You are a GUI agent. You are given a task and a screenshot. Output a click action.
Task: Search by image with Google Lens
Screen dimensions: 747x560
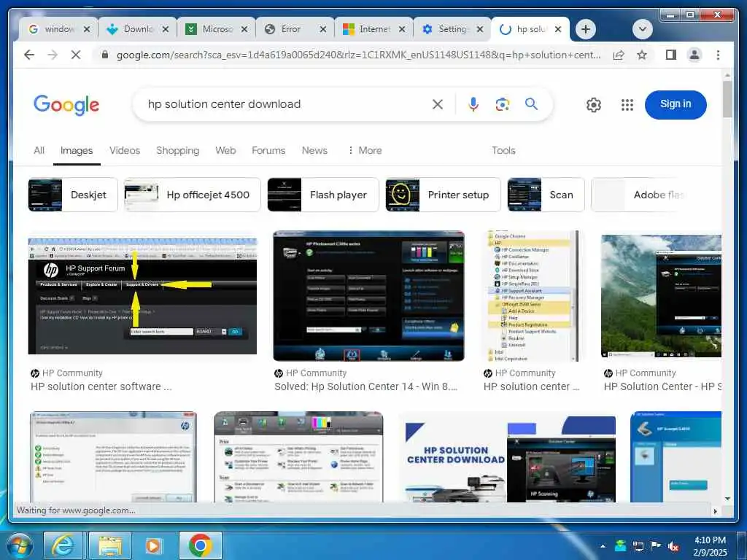[x=502, y=104]
